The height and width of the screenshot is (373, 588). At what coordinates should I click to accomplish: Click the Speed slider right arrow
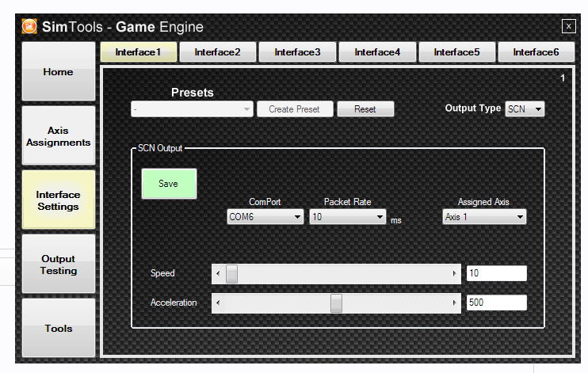(x=455, y=274)
